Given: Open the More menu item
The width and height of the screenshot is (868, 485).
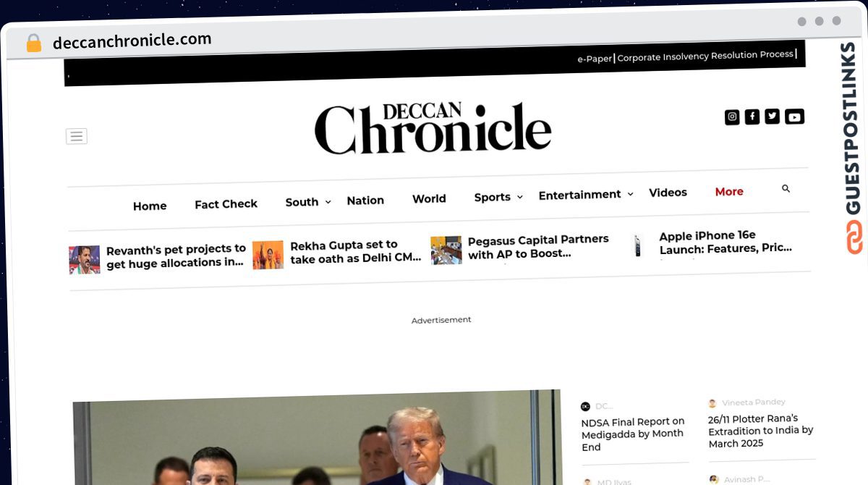Looking at the screenshot, I should tap(729, 192).
